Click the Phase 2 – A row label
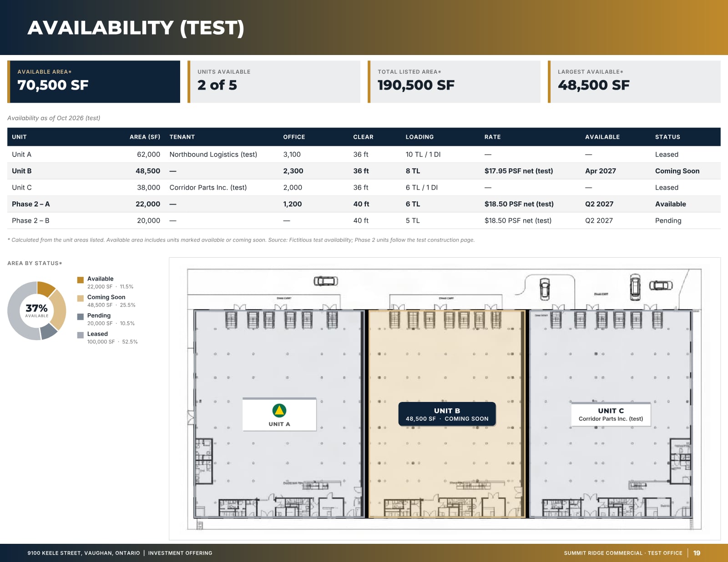 (31, 204)
